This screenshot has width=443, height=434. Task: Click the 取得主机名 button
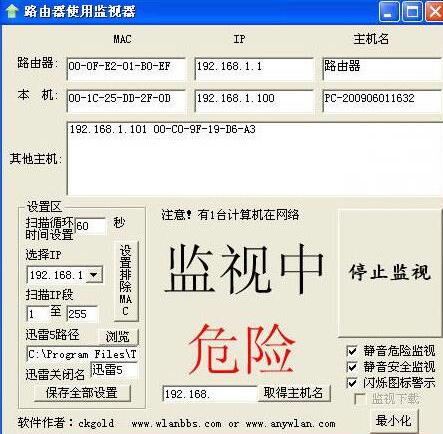tap(294, 393)
